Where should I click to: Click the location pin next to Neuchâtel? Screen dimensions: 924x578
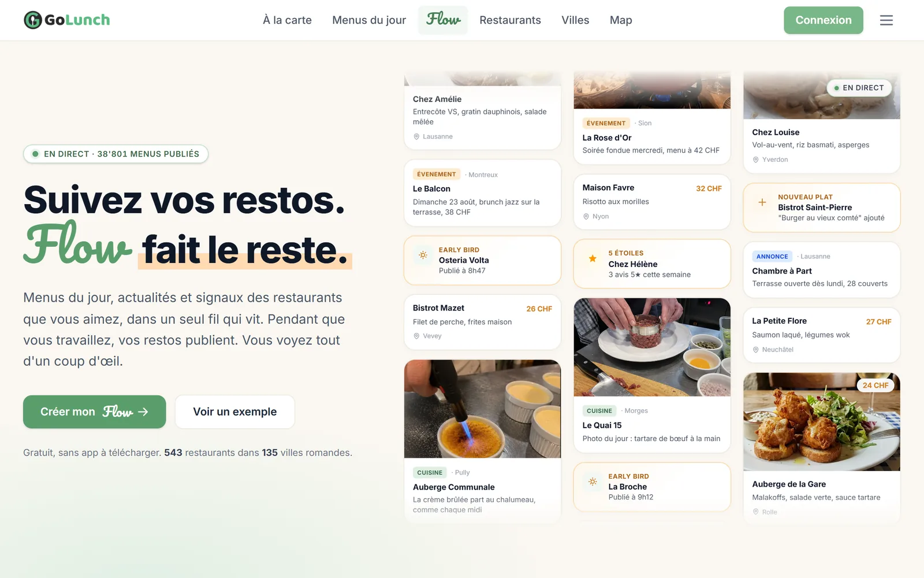[756, 350]
